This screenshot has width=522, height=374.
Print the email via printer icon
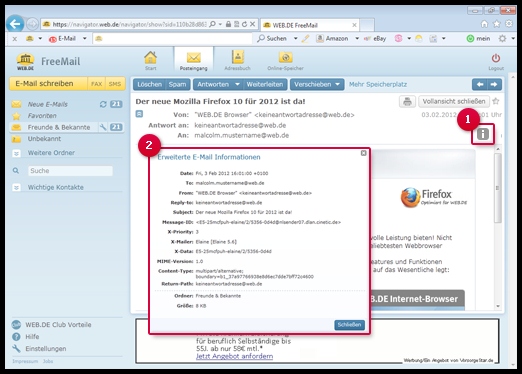407,101
